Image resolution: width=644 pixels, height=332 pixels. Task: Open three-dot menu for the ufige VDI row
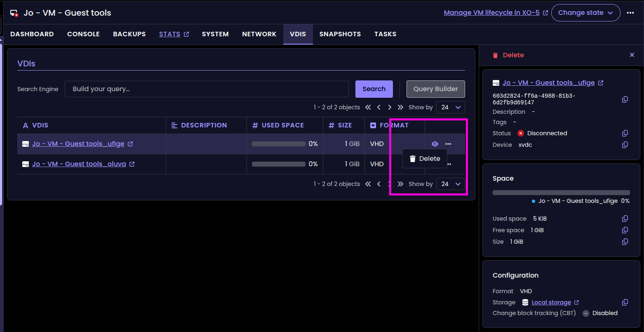(x=448, y=144)
